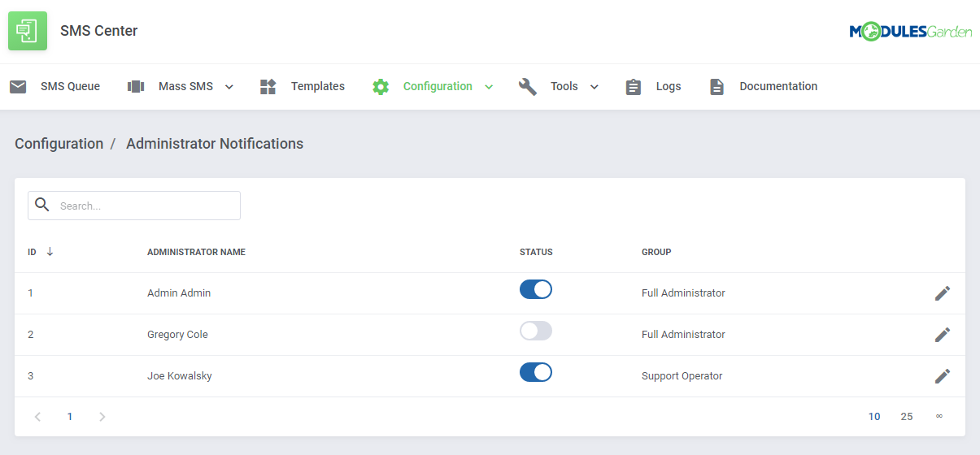
Task: Click the Templates icon in navigation
Action: tap(268, 86)
